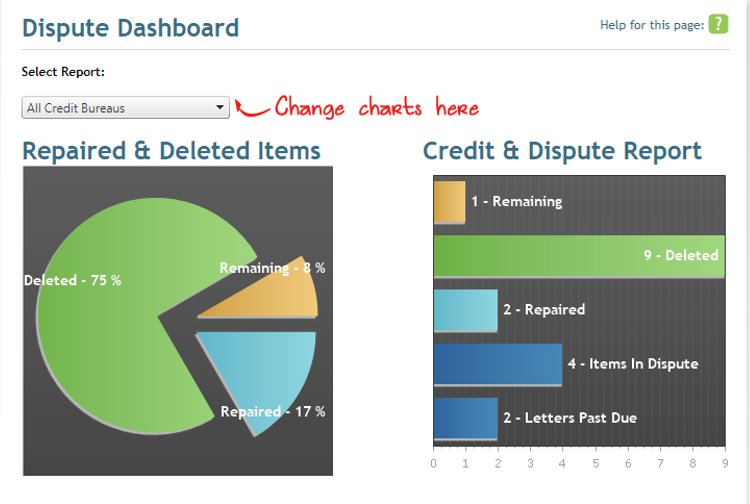
Task: Click the Select Report label
Action: pyautogui.click(x=63, y=72)
